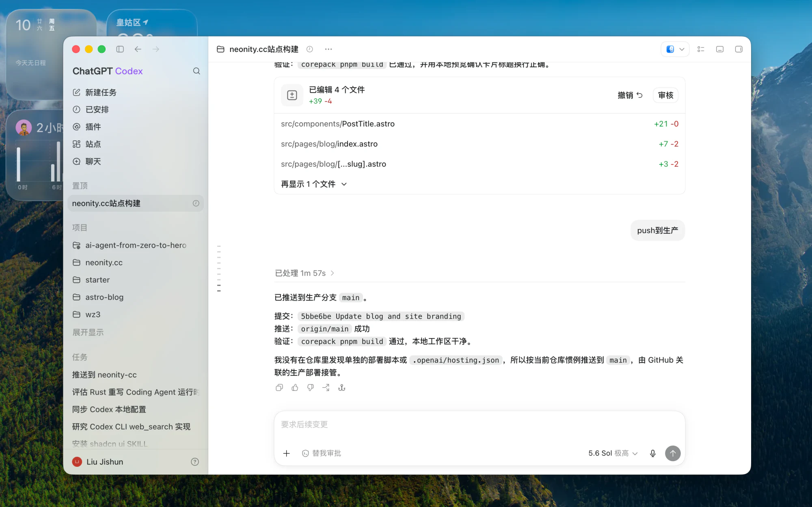812x507 pixels.
Task: Focus the 要求后续变更 input field
Action: pos(479,425)
